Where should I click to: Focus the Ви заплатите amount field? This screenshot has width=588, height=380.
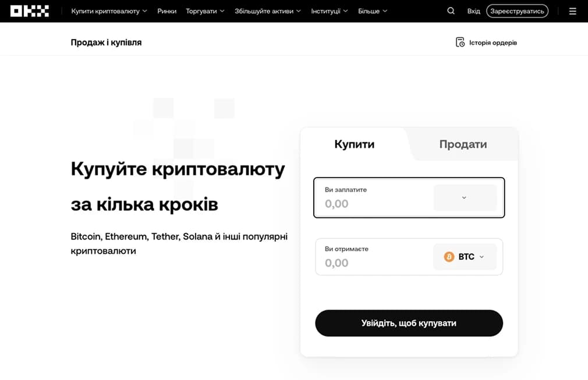(x=373, y=203)
